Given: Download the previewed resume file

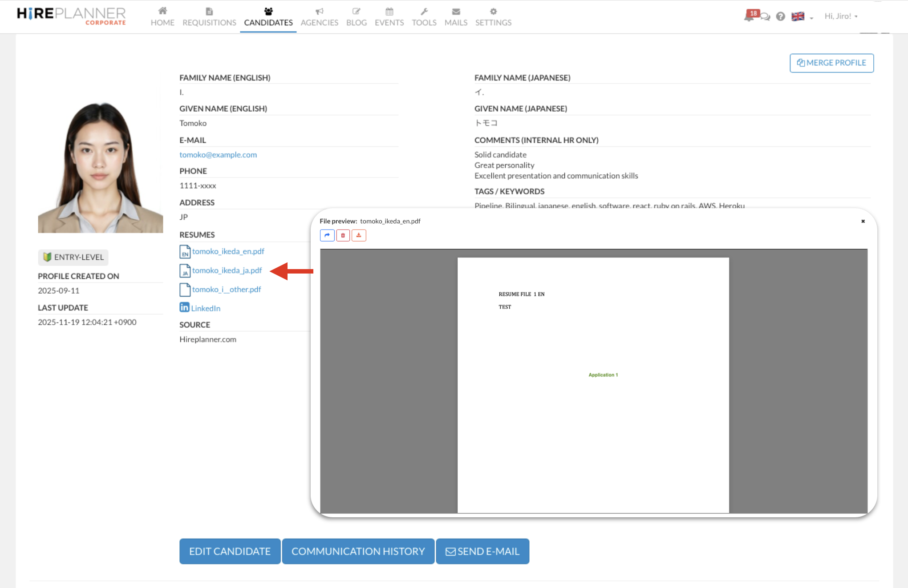Looking at the screenshot, I should coord(359,235).
